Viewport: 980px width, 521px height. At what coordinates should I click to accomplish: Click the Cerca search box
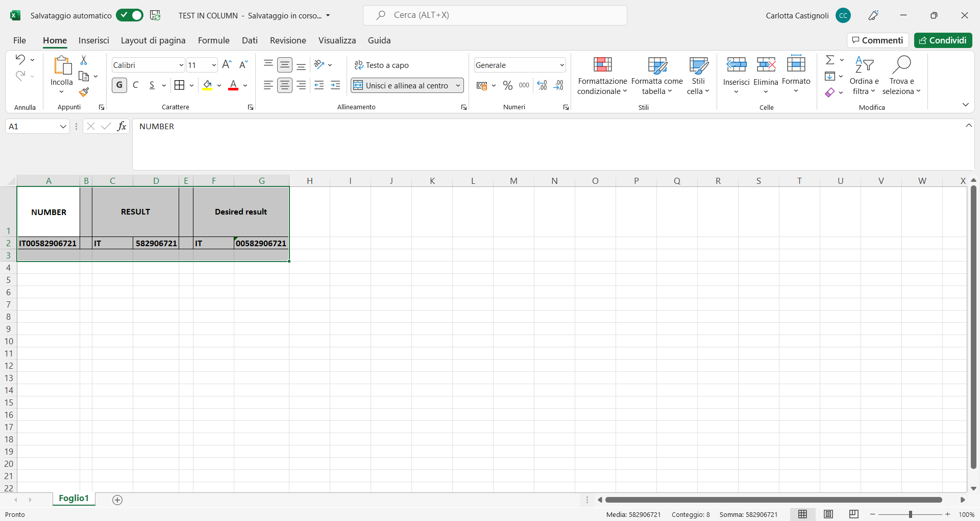click(495, 15)
